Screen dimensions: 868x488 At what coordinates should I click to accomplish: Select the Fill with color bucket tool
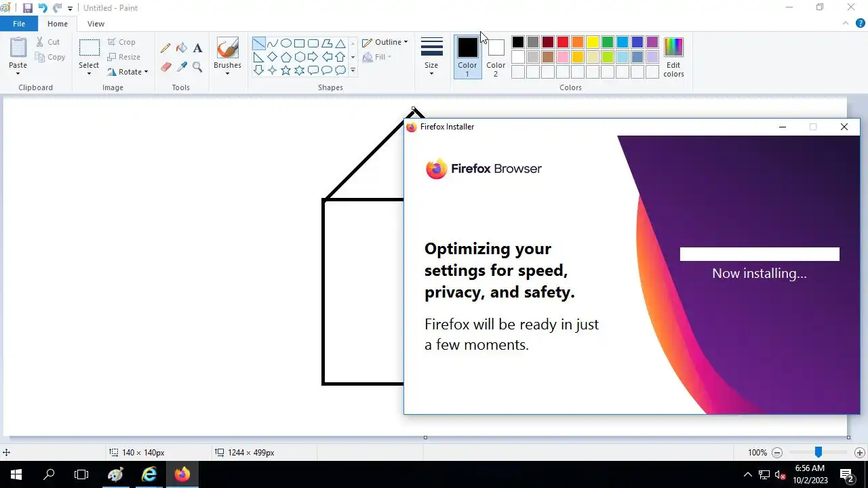[x=182, y=48]
